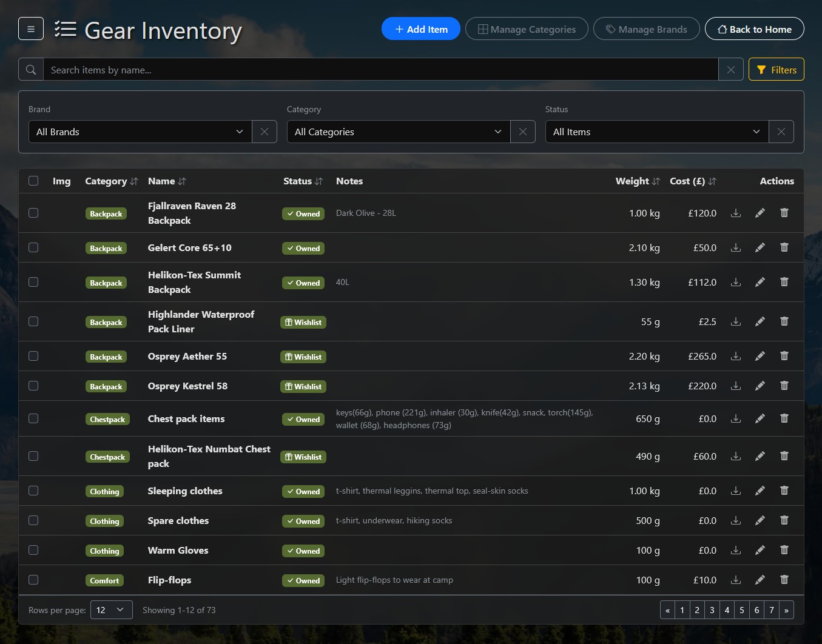Edit the Chest pack items entry

tap(760, 418)
